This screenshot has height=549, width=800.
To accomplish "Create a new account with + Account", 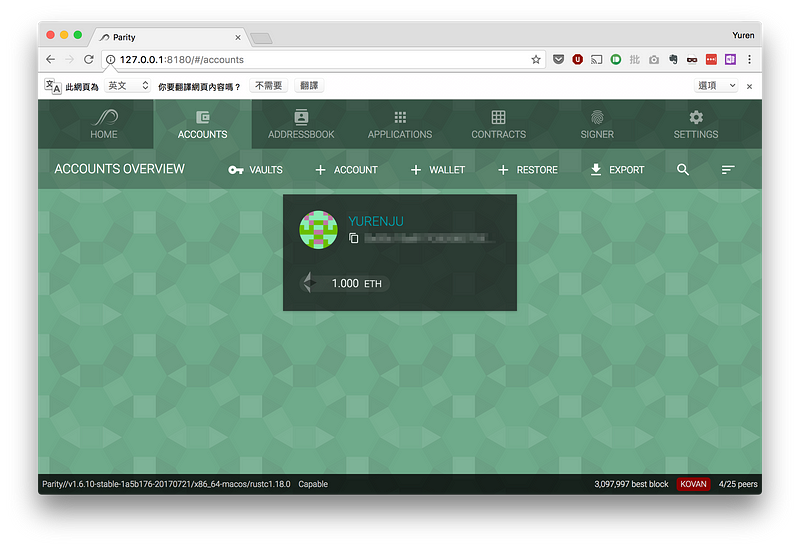I will click(346, 170).
